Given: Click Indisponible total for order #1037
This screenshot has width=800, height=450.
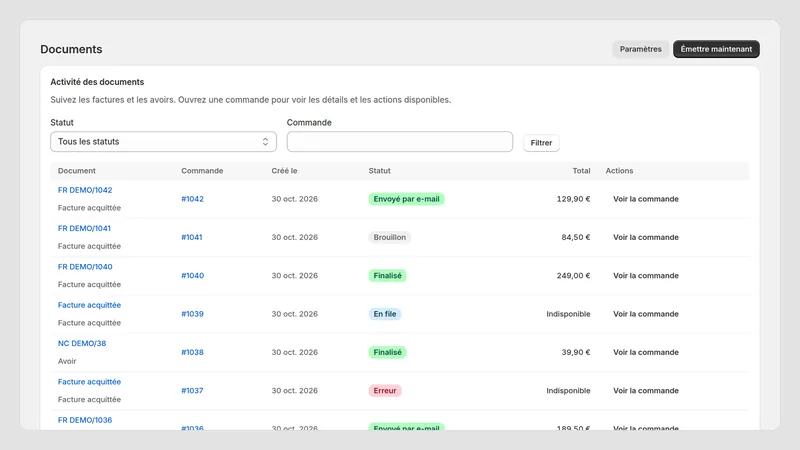Looking at the screenshot, I should click(568, 390).
